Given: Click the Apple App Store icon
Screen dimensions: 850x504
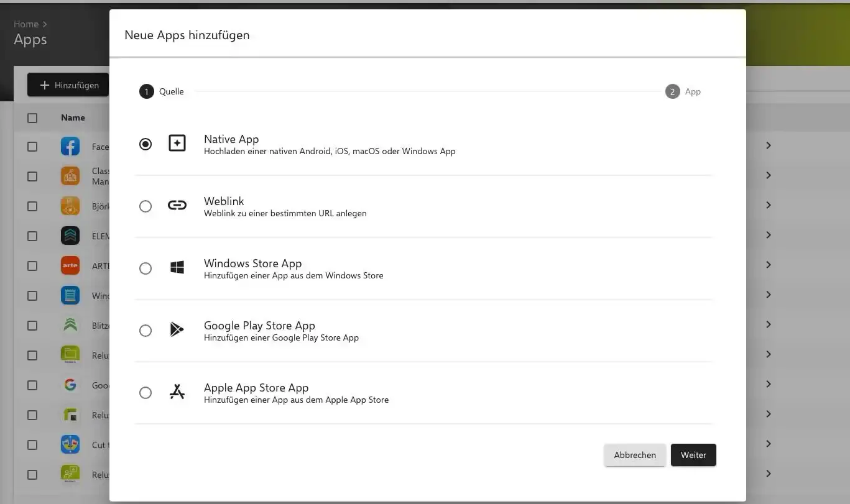Looking at the screenshot, I should (x=177, y=392).
